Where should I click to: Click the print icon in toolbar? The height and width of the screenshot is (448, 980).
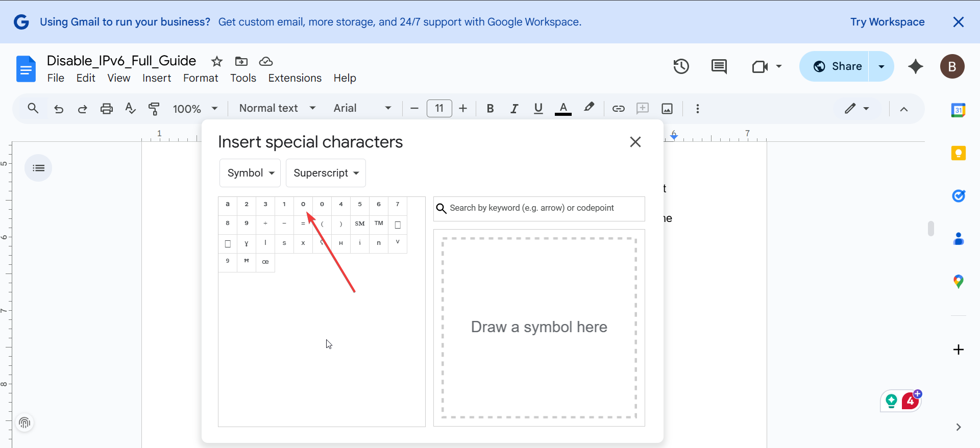click(x=106, y=108)
